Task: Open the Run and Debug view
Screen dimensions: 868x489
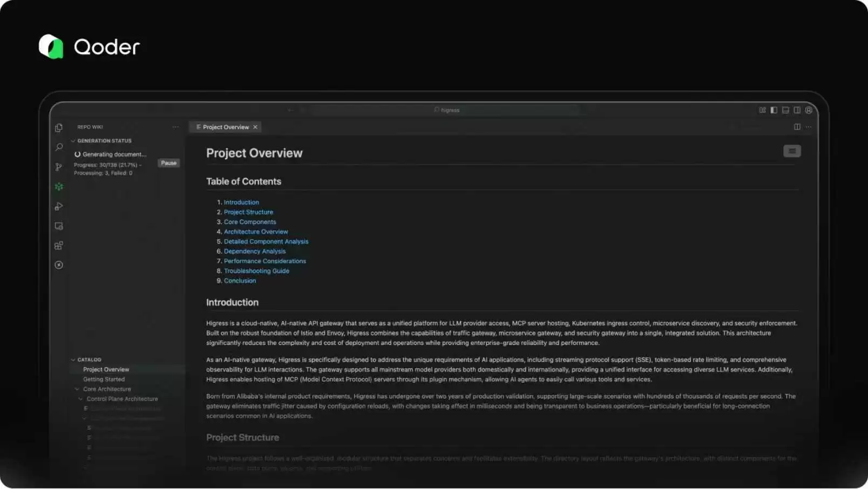Action: click(x=59, y=207)
